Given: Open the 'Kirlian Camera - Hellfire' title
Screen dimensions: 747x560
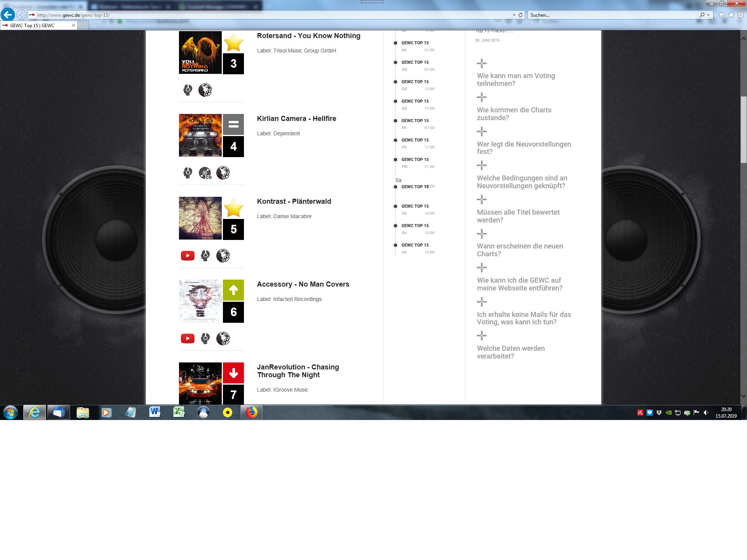Looking at the screenshot, I should click(296, 119).
